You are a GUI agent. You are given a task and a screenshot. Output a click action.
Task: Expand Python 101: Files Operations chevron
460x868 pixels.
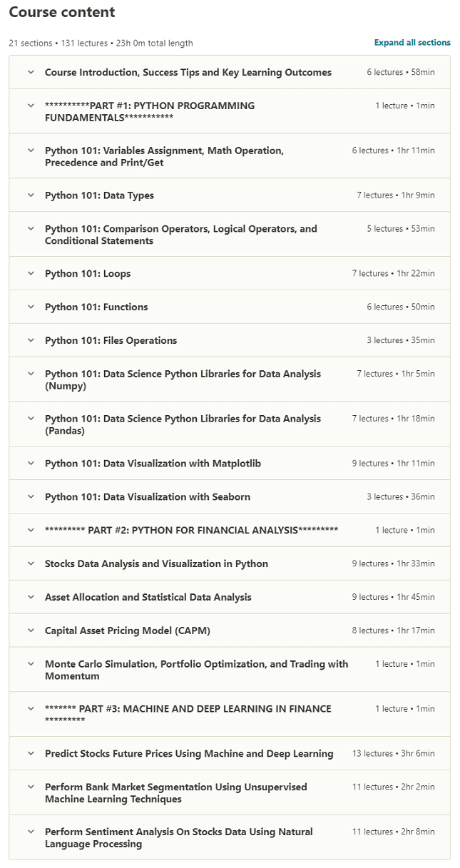[31, 340]
